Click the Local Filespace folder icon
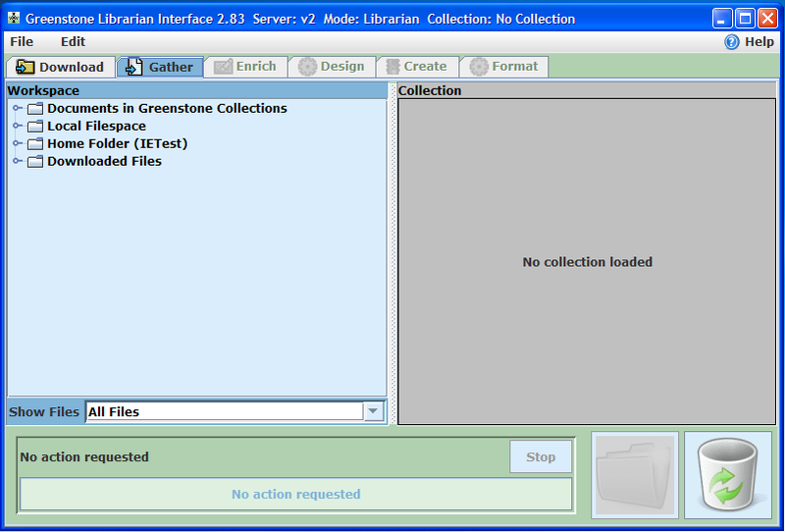 [35, 127]
